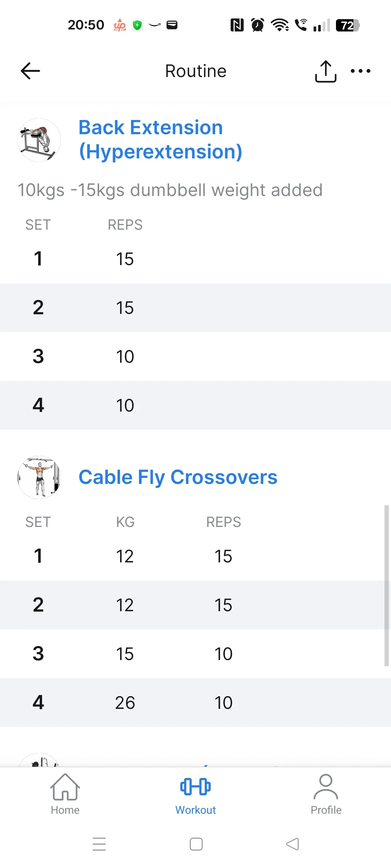
Task: Tap the alarm clock status icon
Action: point(257,25)
